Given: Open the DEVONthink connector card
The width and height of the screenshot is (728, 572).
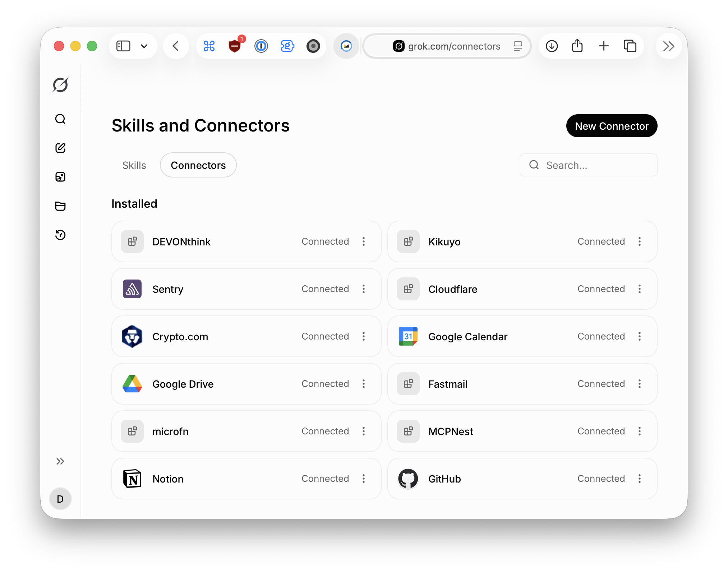Looking at the screenshot, I should coord(246,241).
